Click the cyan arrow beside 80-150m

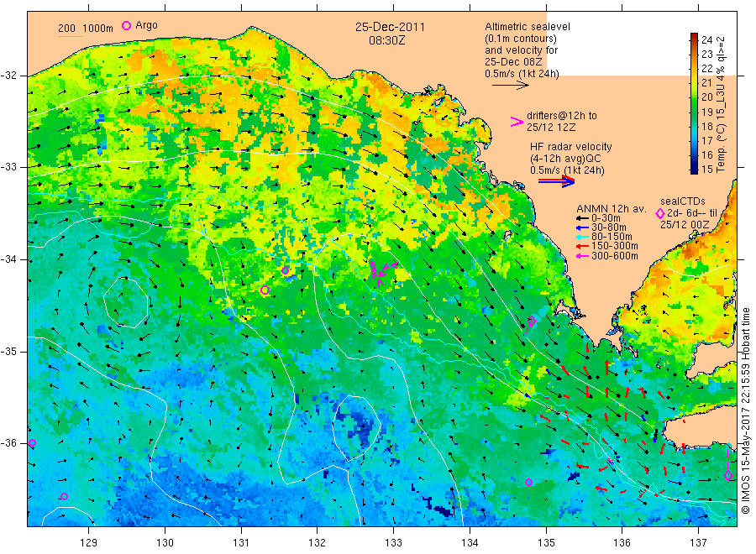click(x=581, y=237)
